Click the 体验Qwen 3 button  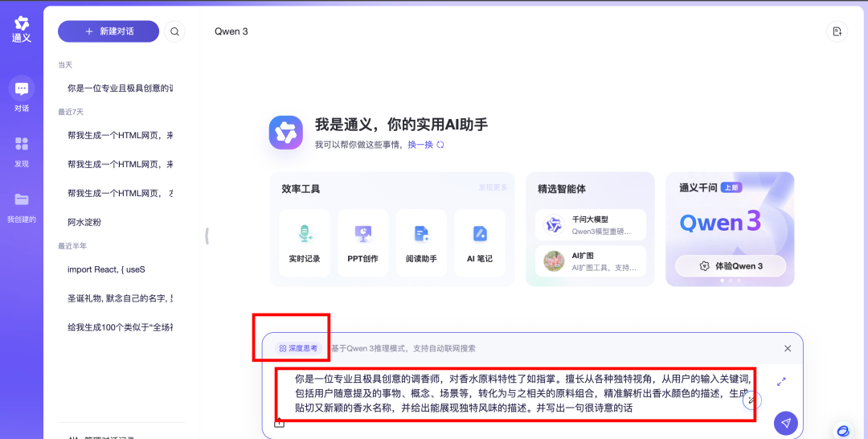731,265
